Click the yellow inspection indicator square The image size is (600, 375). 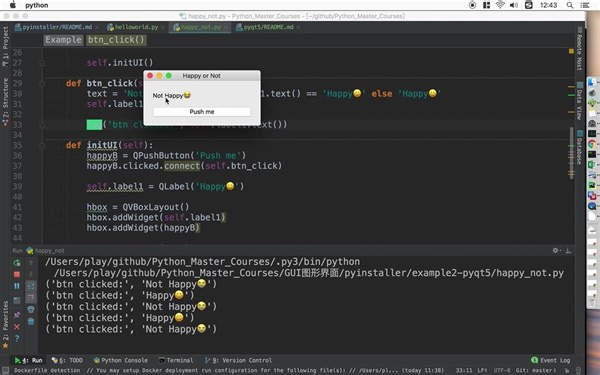pyautogui.click(x=571, y=51)
